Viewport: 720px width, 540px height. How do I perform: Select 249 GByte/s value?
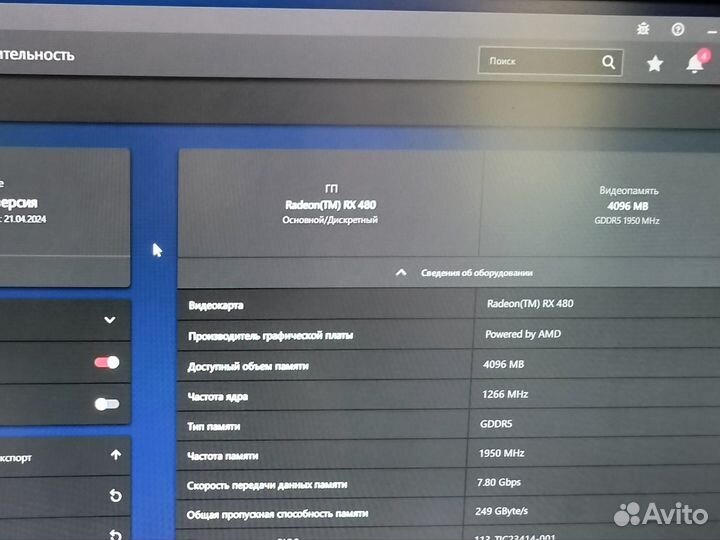pyautogui.click(x=501, y=511)
